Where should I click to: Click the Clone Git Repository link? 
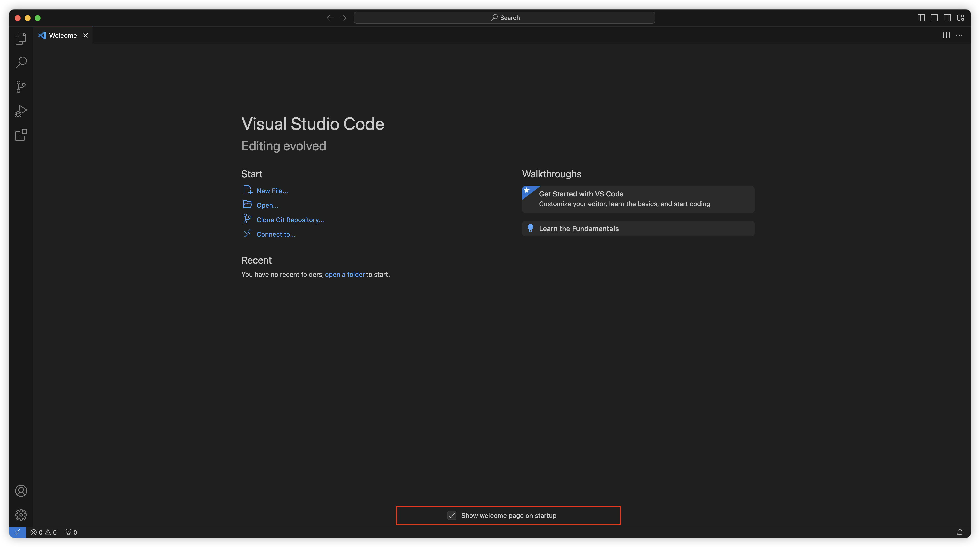tap(290, 220)
